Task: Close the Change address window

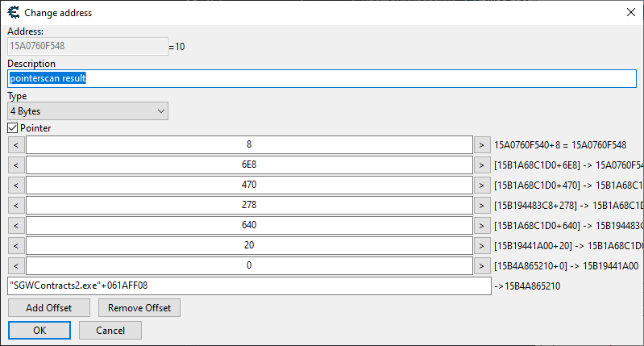Action: tap(629, 12)
